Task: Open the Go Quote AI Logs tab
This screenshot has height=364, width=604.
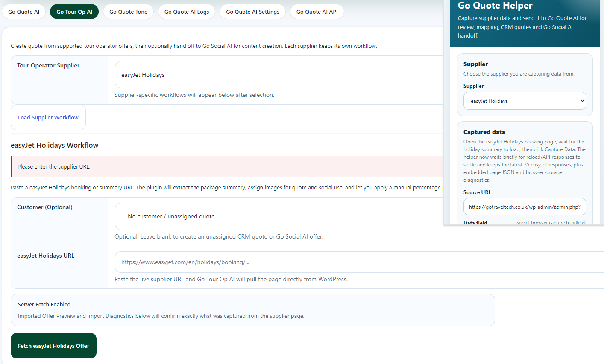Action: [x=187, y=12]
